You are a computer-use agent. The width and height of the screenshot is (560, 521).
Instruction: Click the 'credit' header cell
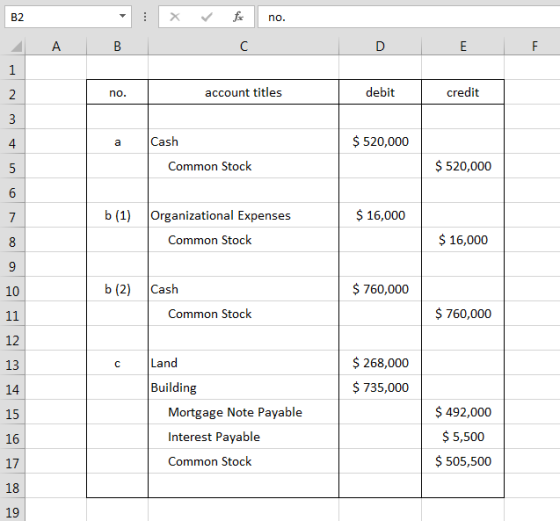tap(463, 92)
